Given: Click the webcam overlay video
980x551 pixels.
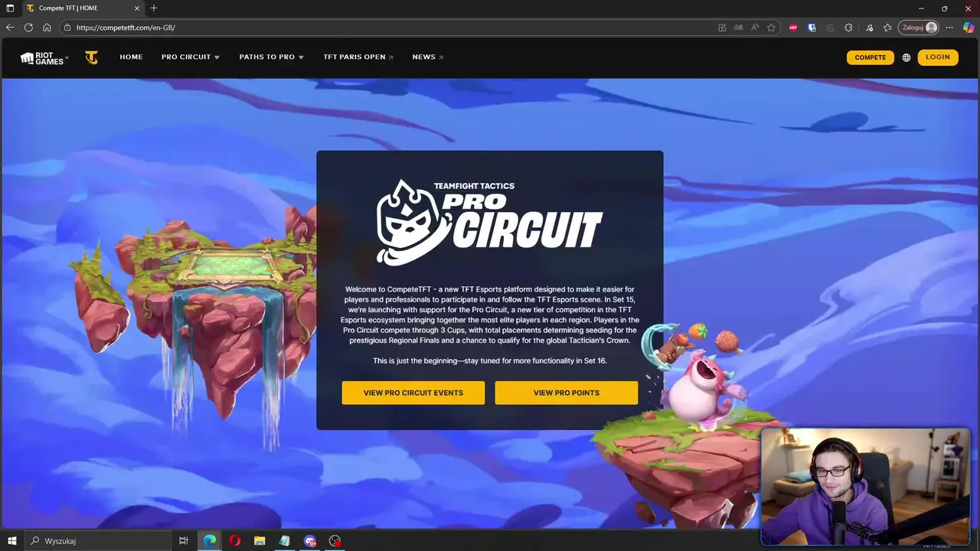Looking at the screenshot, I should 866,487.
